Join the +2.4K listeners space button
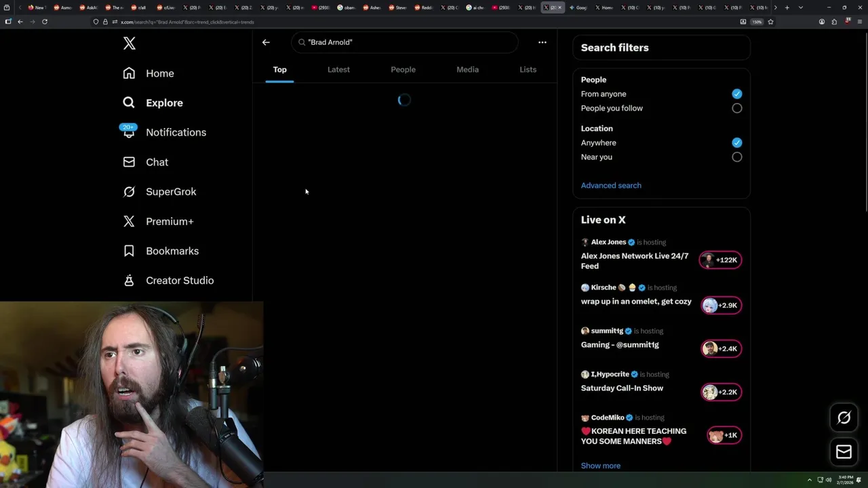 720,349
